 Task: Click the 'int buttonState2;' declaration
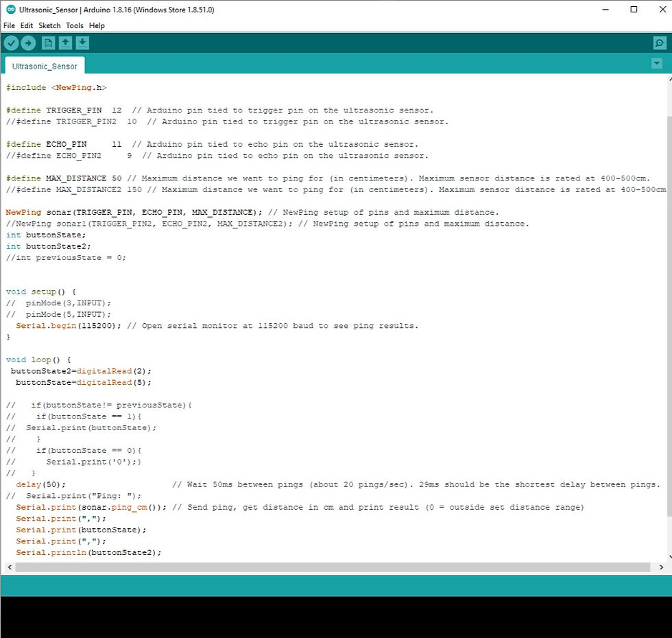(x=49, y=246)
